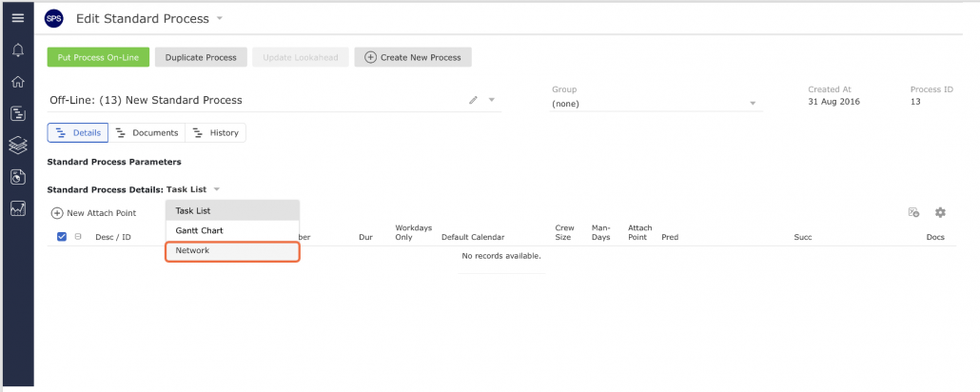Screen dimensions: 980x392
Task: Click the SPS logo badge
Action: 53,19
